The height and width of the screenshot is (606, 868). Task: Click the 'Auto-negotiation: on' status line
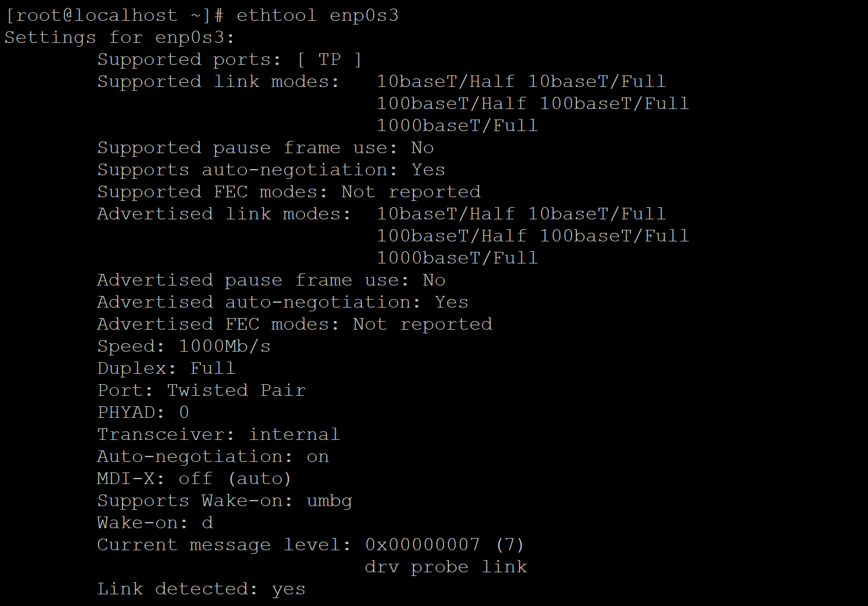coord(213,456)
